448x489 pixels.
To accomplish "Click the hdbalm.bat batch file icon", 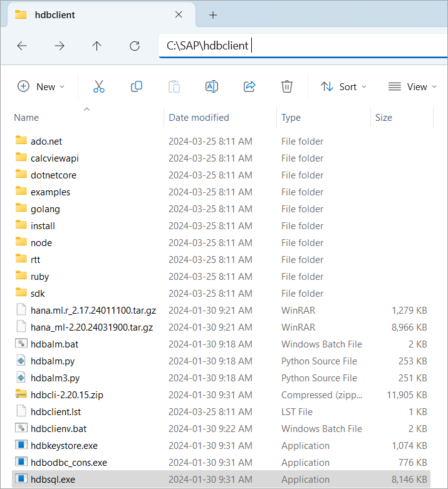I will point(21,343).
